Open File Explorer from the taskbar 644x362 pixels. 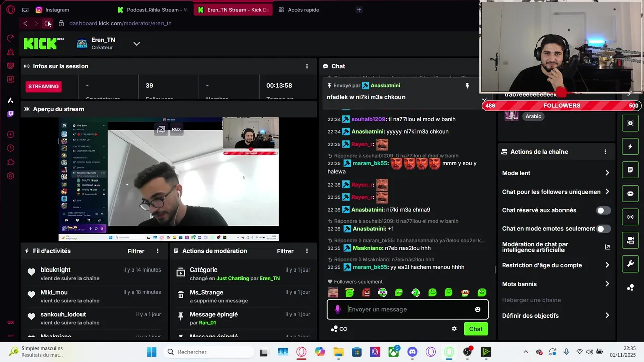pos(338,352)
